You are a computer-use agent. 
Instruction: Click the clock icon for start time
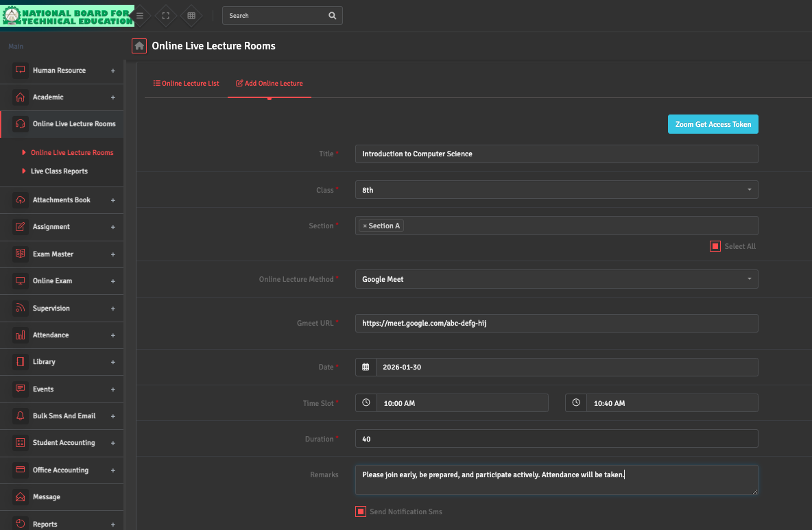[366, 403]
